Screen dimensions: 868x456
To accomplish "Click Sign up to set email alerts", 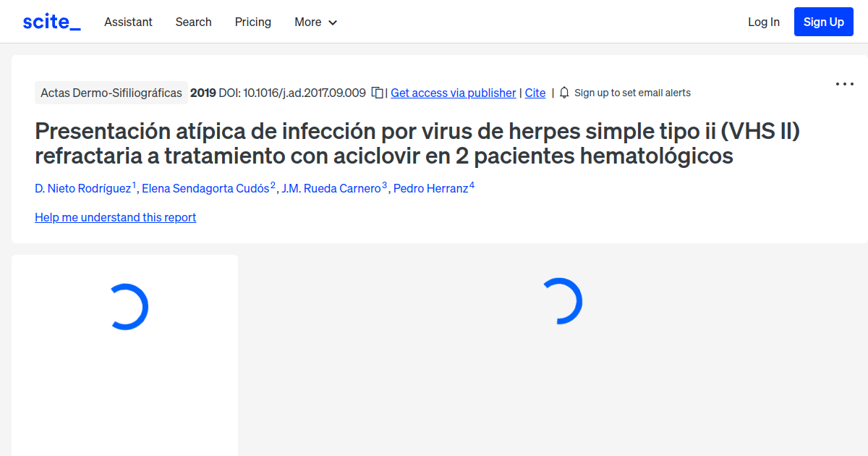I will (632, 93).
